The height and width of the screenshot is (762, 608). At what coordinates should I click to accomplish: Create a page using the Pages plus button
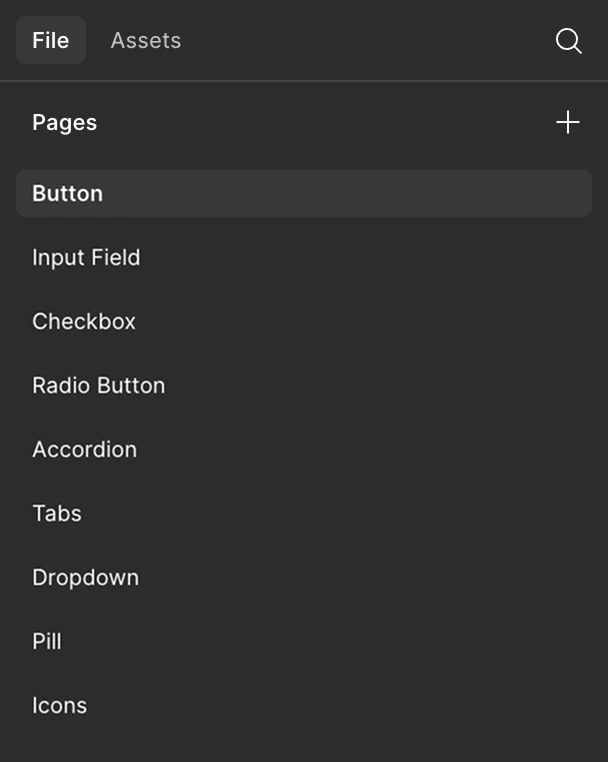567,122
